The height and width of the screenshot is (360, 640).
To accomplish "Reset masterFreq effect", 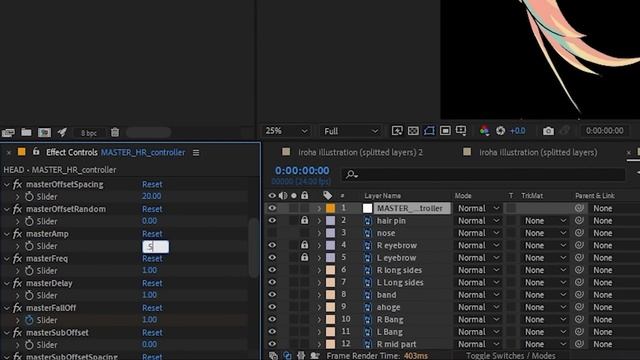I will point(152,259).
